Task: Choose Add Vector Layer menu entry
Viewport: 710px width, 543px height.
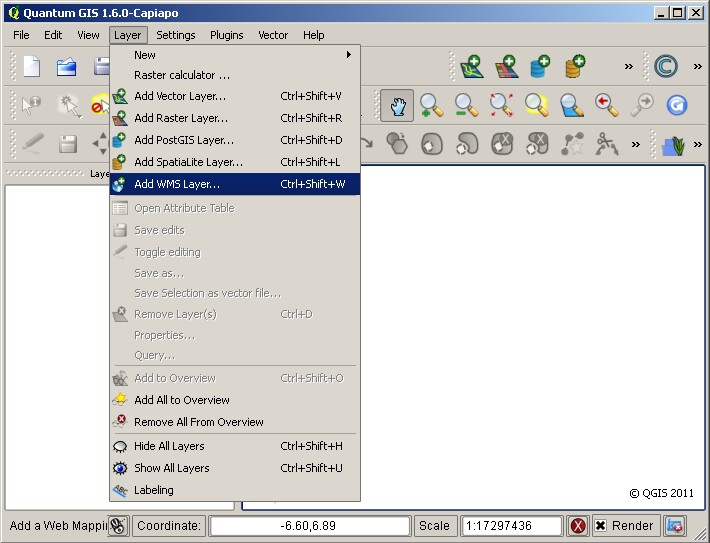Action: click(x=235, y=96)
